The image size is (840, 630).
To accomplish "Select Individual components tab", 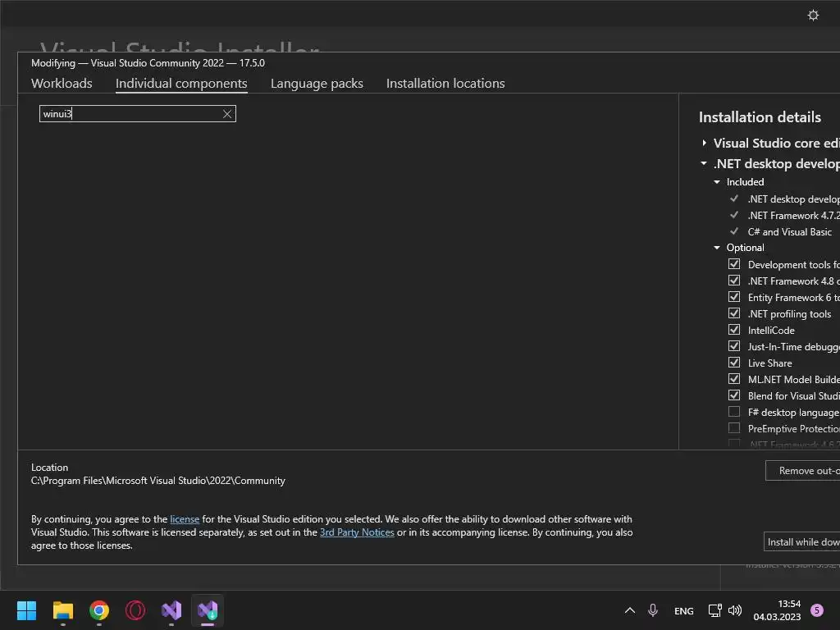I will tap(181, 84).
